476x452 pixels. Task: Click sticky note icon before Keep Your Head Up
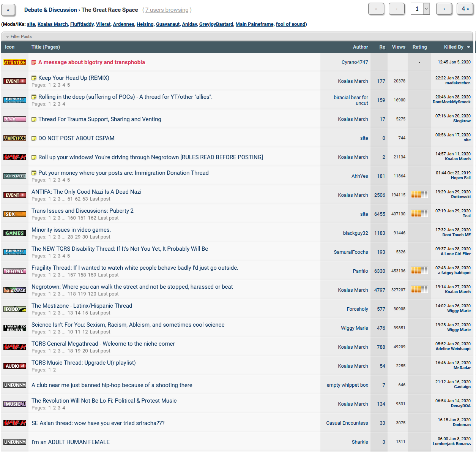(34, 78)
